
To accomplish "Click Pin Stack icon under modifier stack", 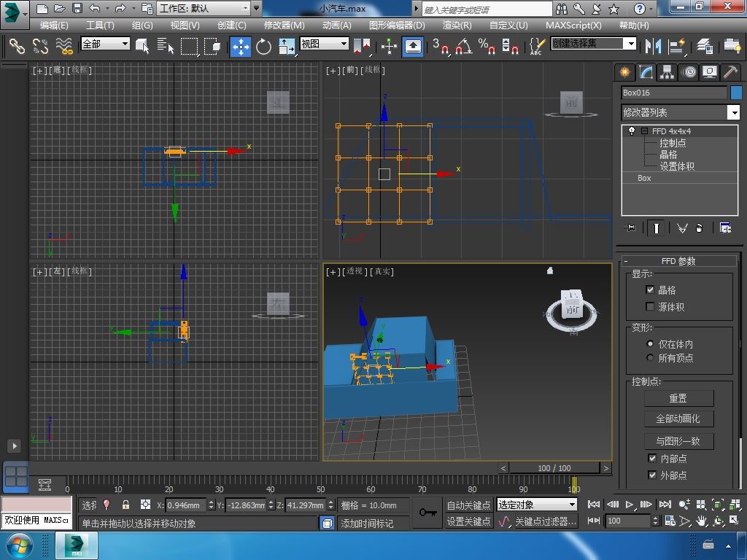I will 630,228.
